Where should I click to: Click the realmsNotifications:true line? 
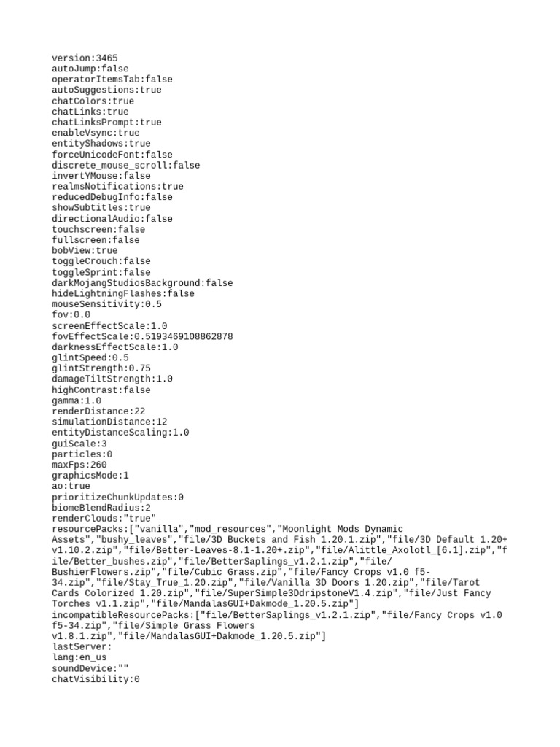[x=117, y=186]
